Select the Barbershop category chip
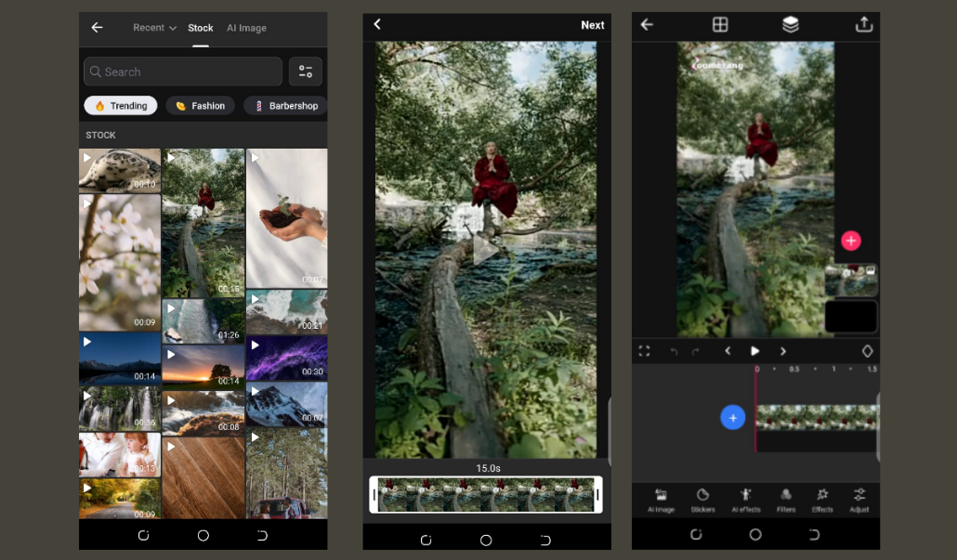Screen dimensions: 957x560 285,106
